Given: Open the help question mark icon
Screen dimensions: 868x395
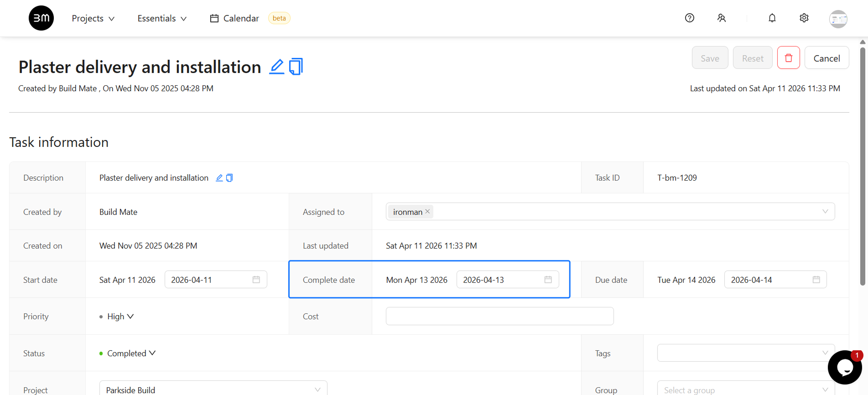Looking at the screenshot, I should point(689,18).
